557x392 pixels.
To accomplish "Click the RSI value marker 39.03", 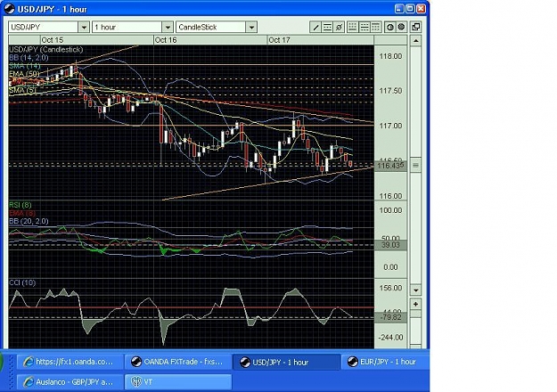I will coord(390,245).
